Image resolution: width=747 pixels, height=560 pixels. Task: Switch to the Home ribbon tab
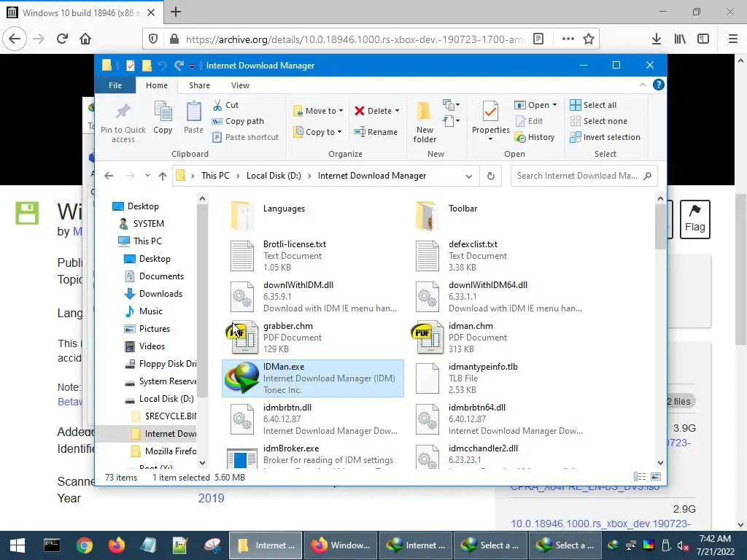click(x=157, y=85)
